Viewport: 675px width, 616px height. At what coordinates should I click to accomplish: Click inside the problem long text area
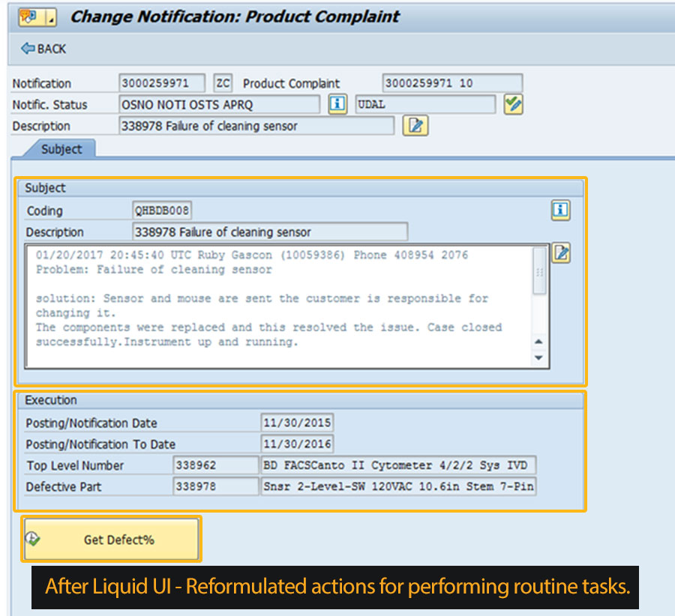click(x=277, y=307)
